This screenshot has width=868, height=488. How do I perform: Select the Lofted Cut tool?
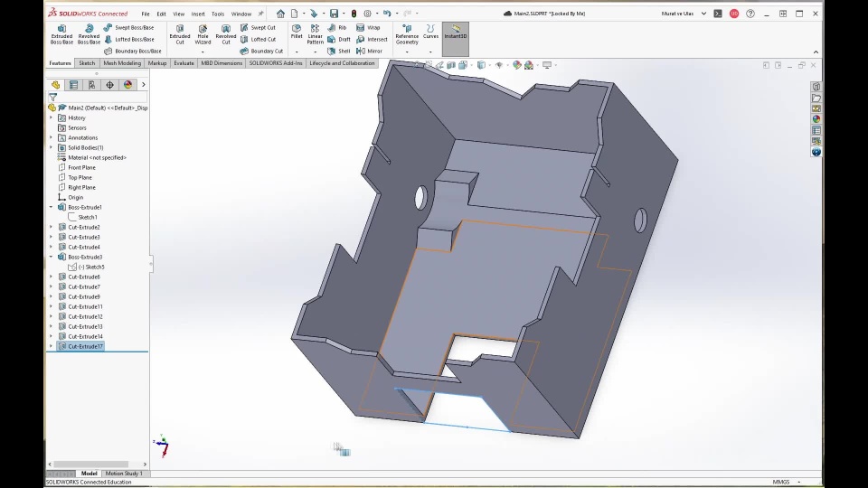tap(258, 39)
